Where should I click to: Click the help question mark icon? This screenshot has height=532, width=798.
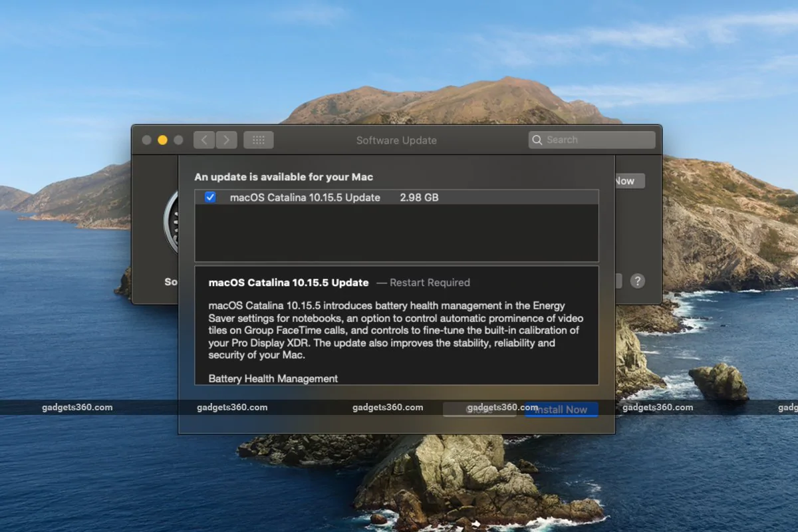[638, 281]
